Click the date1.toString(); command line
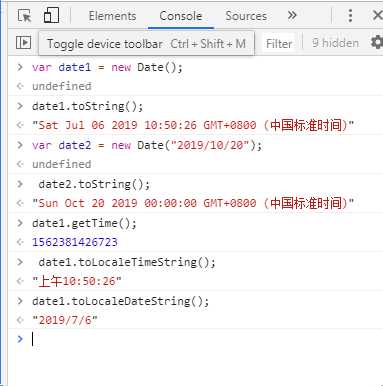383x386 pixels. click(88, 106)
